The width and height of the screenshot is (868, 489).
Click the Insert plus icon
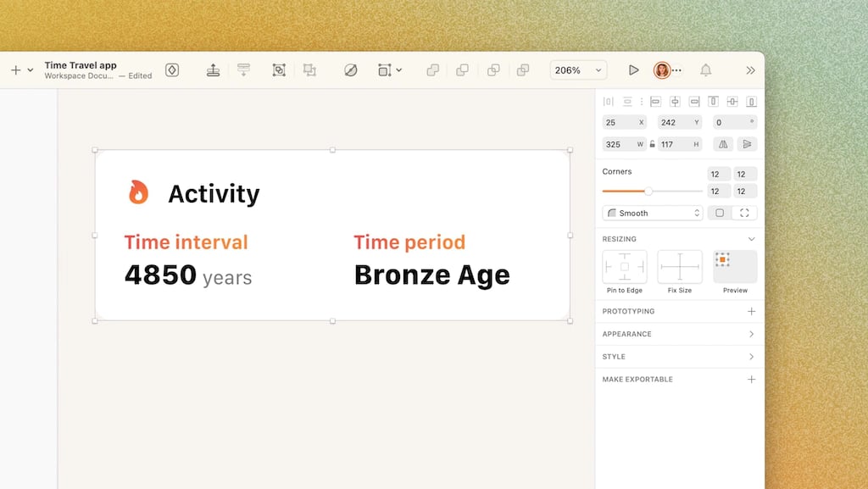15,70
